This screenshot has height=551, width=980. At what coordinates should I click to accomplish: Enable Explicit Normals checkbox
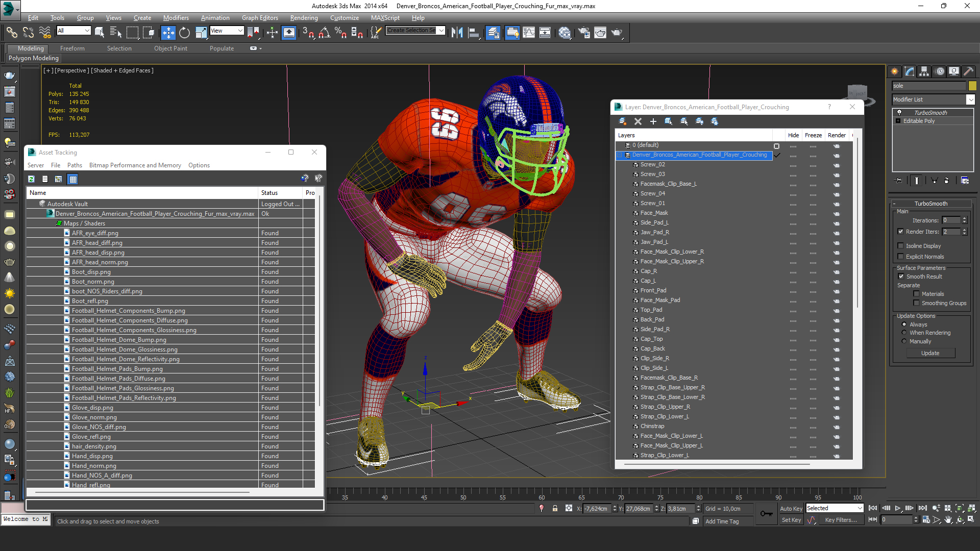[900, 256]
